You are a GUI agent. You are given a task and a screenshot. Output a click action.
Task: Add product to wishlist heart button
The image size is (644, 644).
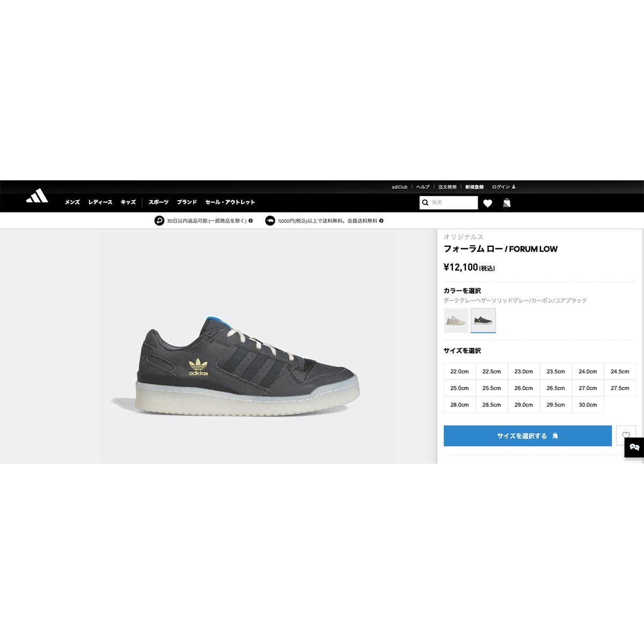pyautogui.click(x=626, y=435)
